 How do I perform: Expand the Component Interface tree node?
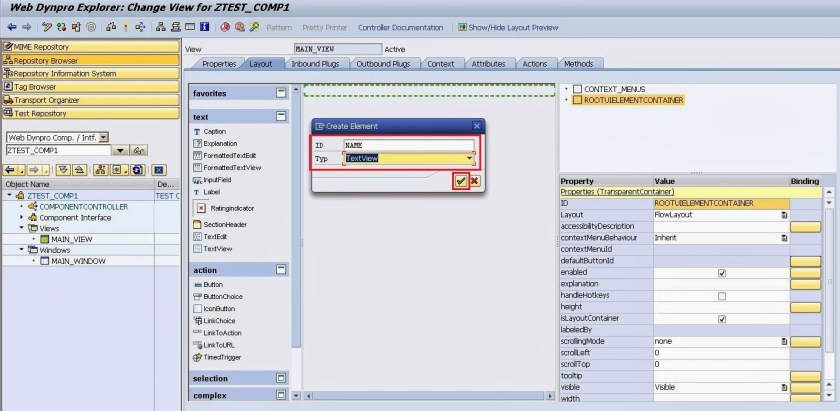coord(21,218)
